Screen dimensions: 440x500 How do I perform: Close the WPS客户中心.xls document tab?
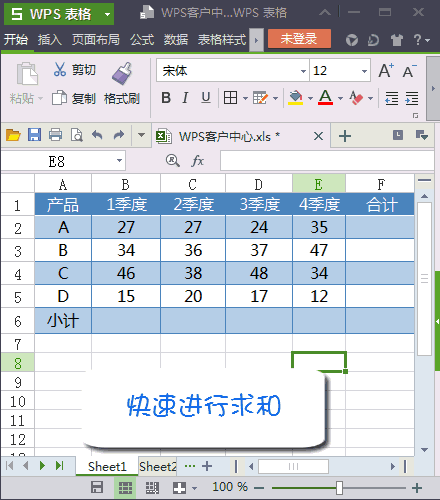[318, 136]
